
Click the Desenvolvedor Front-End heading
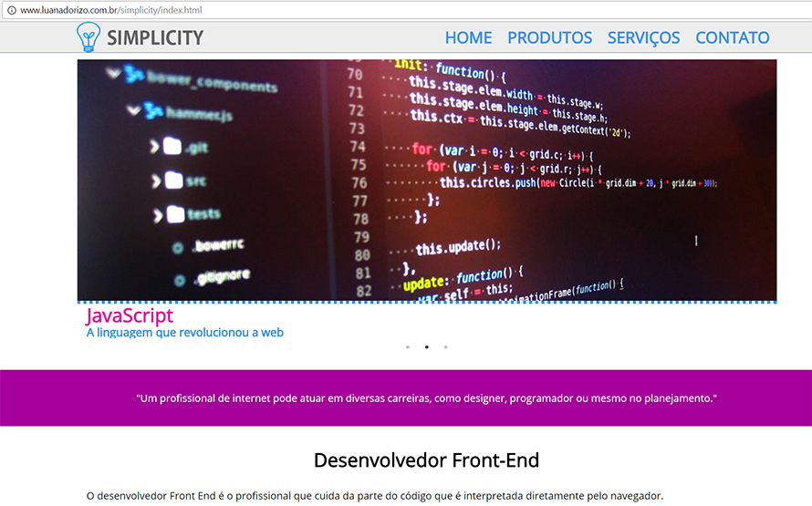(426, 460)
